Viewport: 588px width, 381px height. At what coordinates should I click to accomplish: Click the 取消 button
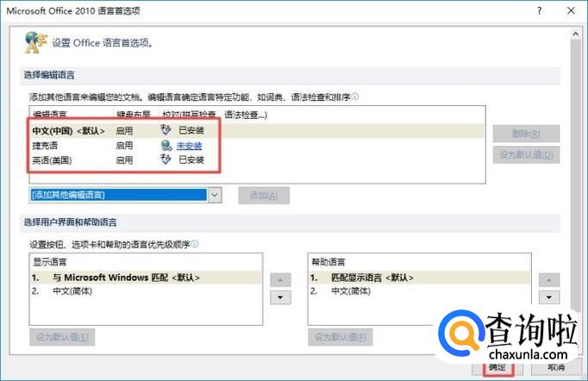coord(556,367)
